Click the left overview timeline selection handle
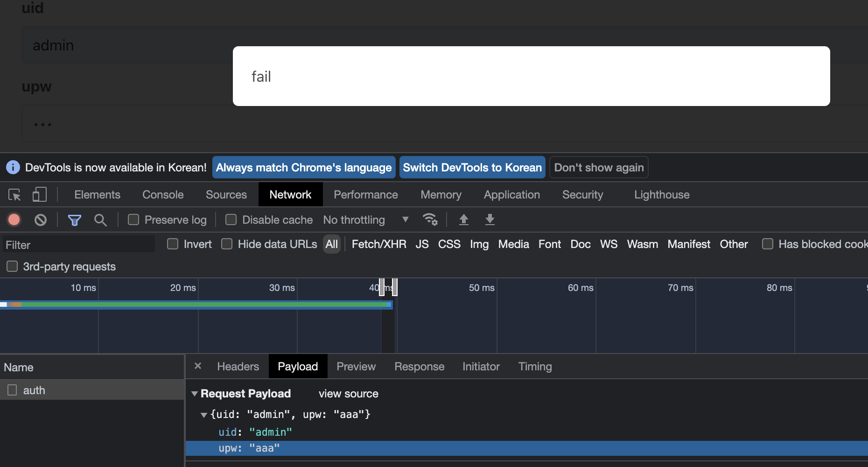868x467 pixels. [382, 287]
